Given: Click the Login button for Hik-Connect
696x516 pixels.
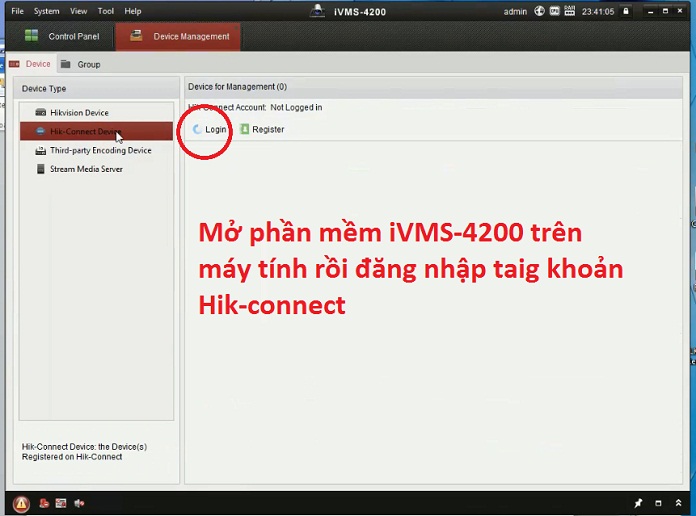Looking at the screenshot, I should 210,130.
